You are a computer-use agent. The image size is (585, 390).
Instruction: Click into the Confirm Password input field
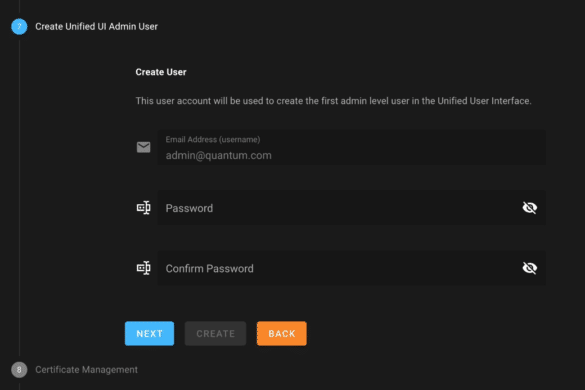click(351, 268)
